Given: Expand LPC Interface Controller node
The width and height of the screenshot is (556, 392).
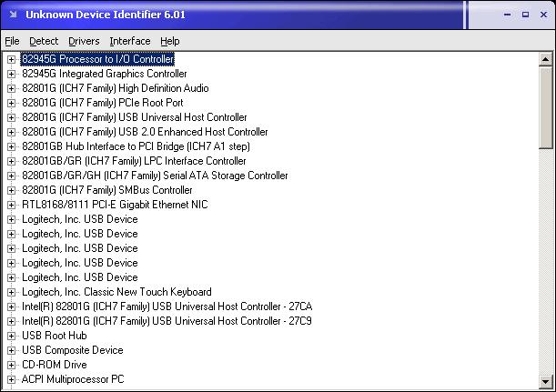Looking at the screenshot, I should pyautogui.click(x=11, y=161).
